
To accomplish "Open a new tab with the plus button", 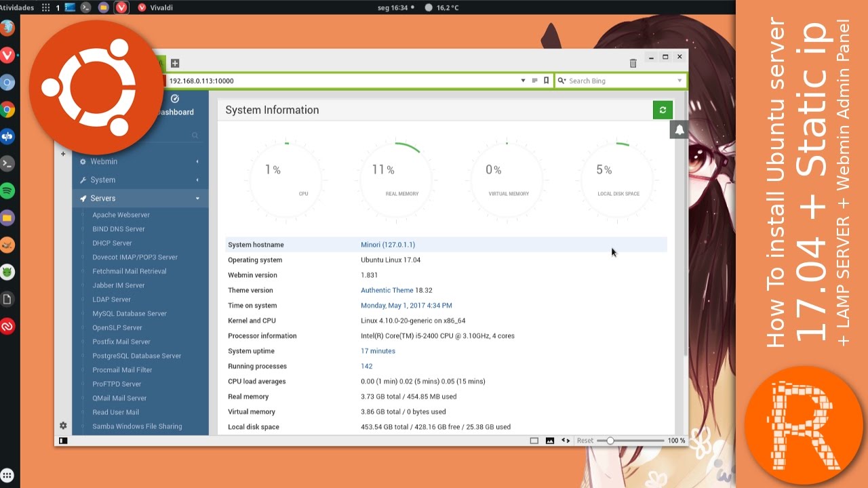I will [175, 63].
